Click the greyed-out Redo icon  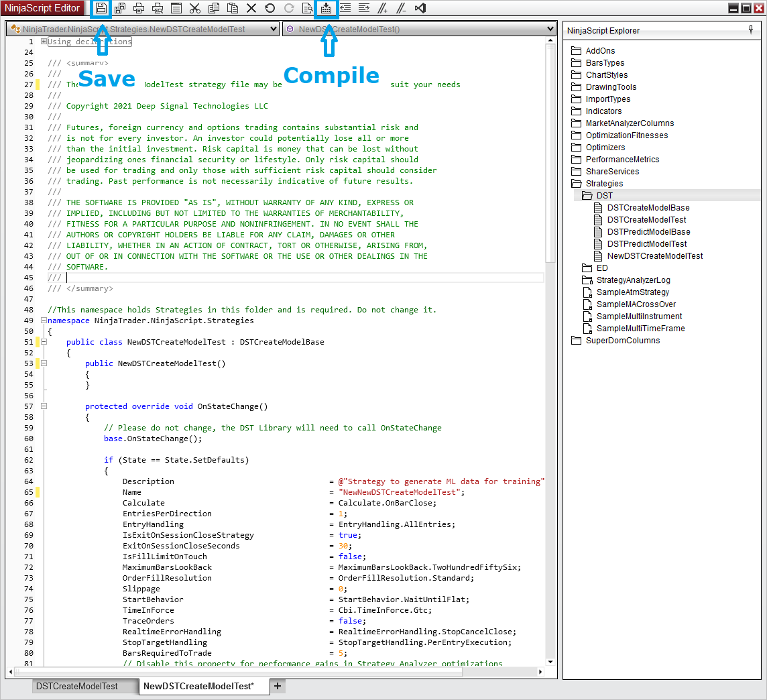click(289, 8)
